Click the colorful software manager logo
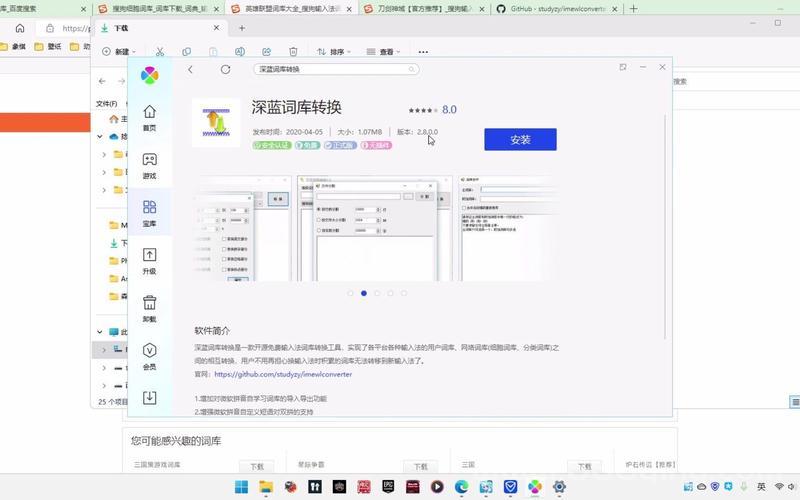 pos(149,76)
